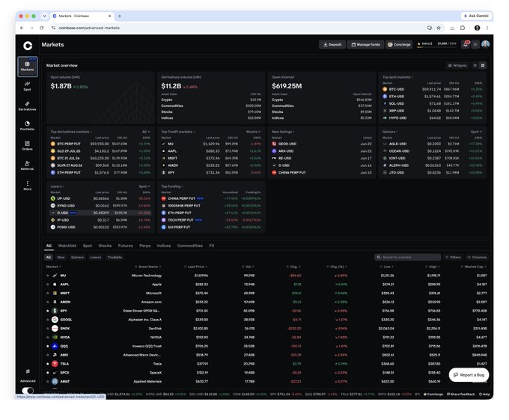Viewport: 509px width, 420px height.
Task: Switch to the Watchlist tab
Action: (x=67, y=246)
